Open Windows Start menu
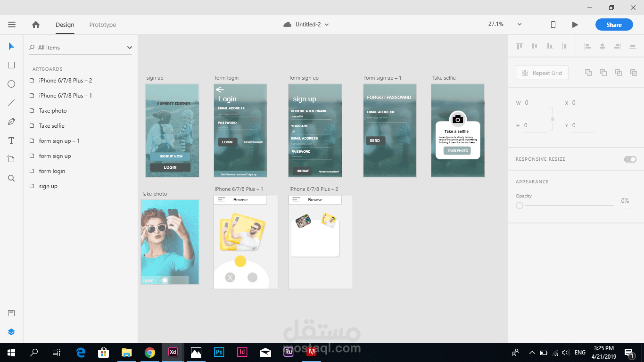The image size is (644, 362). (11, 352)
